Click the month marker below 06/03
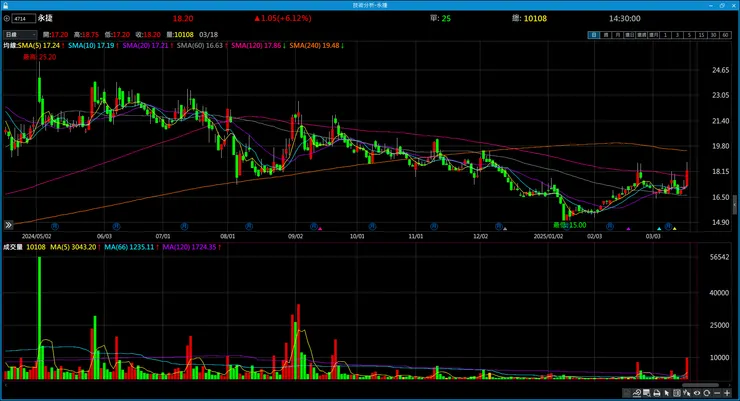This screenshot has width=740, height=401. click(x=116, y=226)
